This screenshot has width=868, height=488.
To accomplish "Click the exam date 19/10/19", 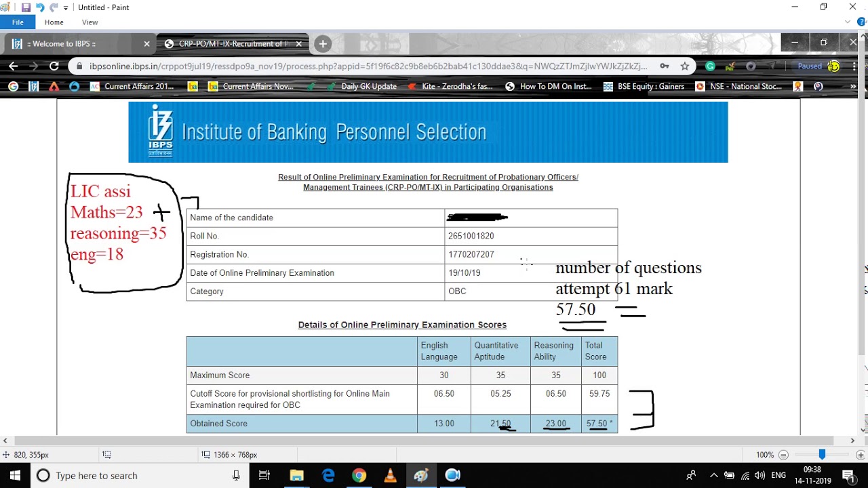I will click(464, 272).
